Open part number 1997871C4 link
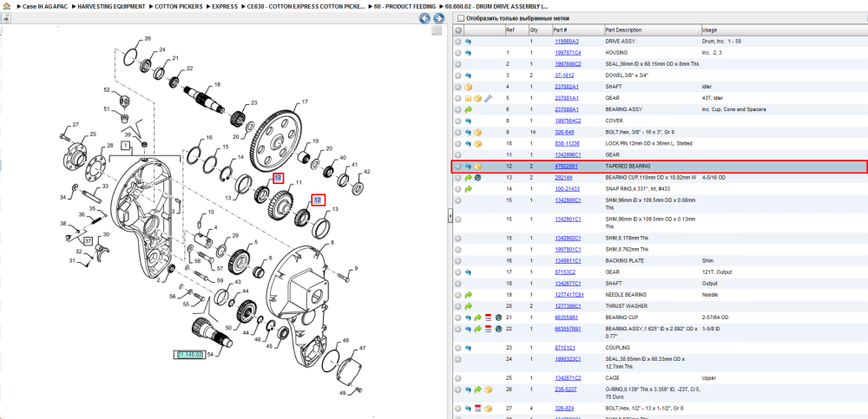Screen dimensions: 868x419 568,53
